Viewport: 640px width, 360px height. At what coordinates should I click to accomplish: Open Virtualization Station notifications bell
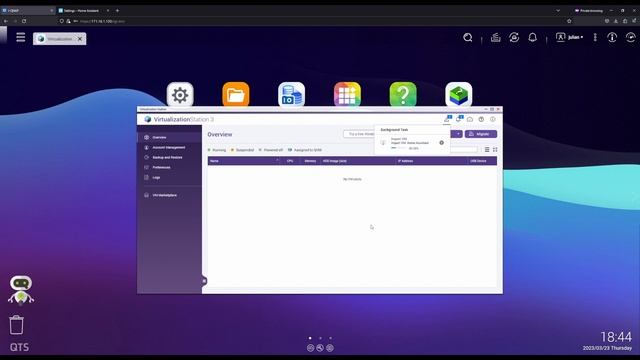coord(458,119)
